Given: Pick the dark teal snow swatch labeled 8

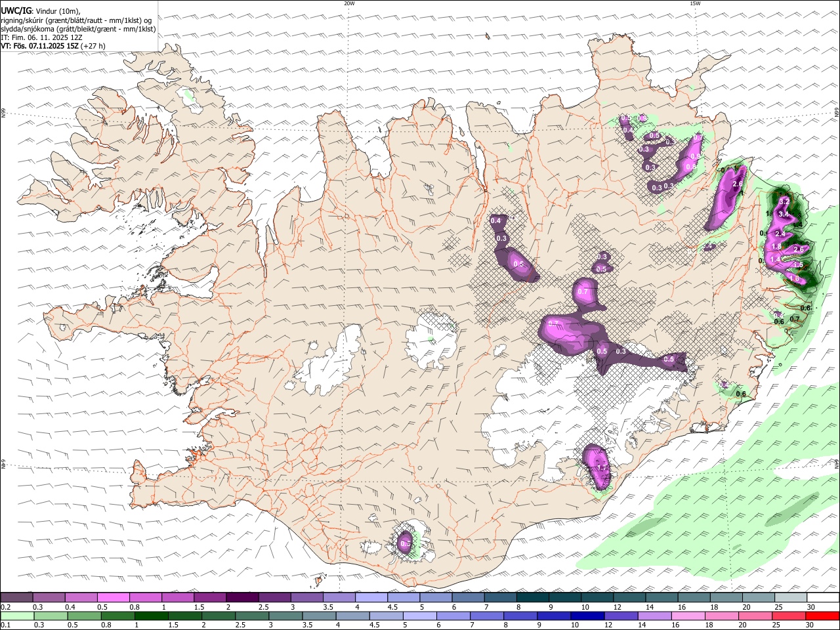Looking at the screenshot, I should (x=533, y=597).
